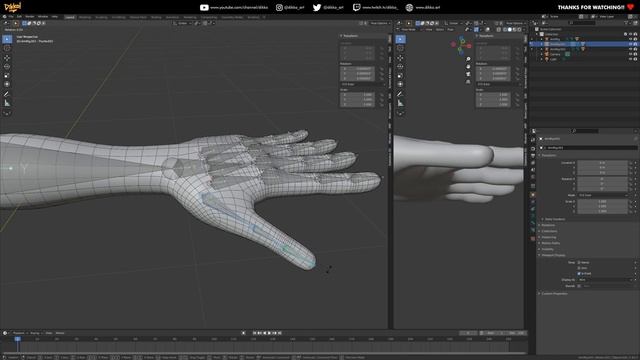This screenshot has width=640, height=360.
Task: Expand the Collections panel
Action: click(x=549, y=231)
